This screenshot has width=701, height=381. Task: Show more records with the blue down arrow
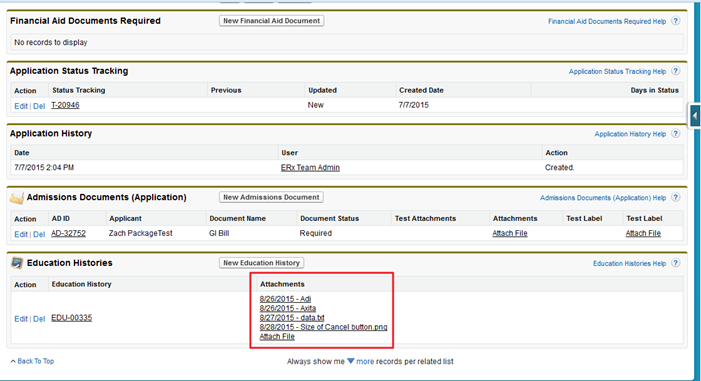[351, 361]
